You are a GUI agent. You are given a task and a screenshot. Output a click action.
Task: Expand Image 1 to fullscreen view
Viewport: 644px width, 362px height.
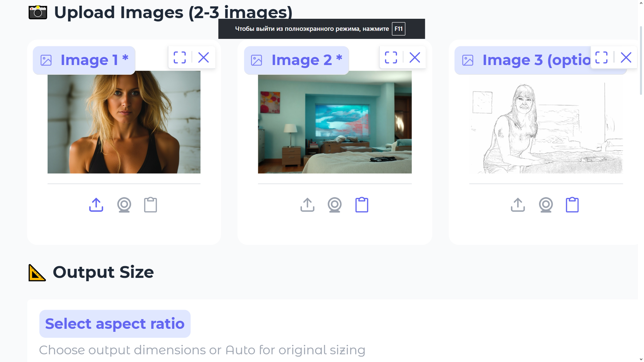[x=180, y=57]
